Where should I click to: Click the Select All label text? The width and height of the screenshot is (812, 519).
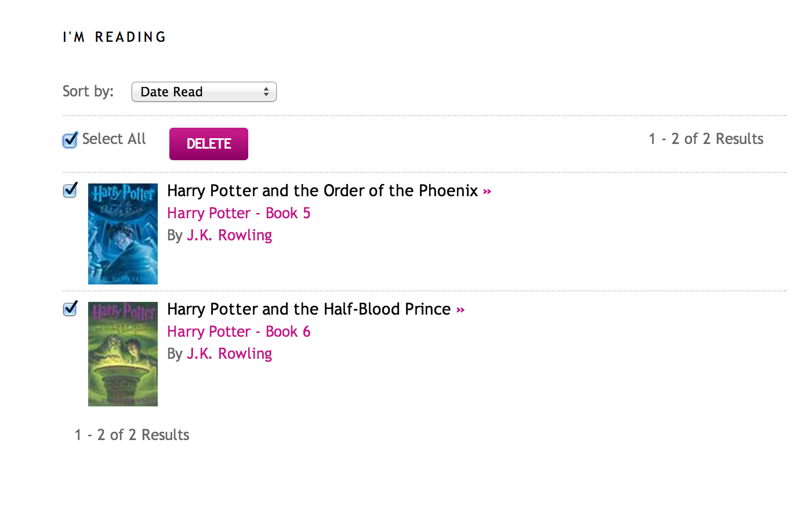pos(114,139)
